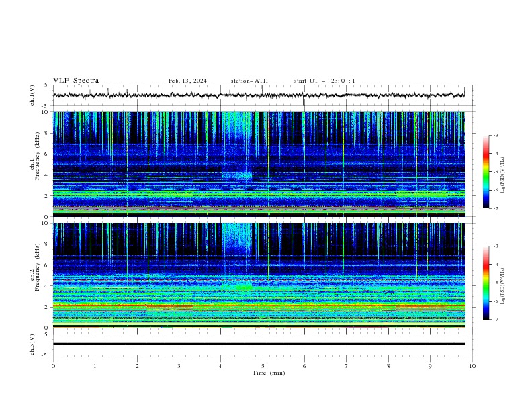Click the "5" tick on the time axis
The width and height of the screenshot is (532, 411).
coord(263,366)
